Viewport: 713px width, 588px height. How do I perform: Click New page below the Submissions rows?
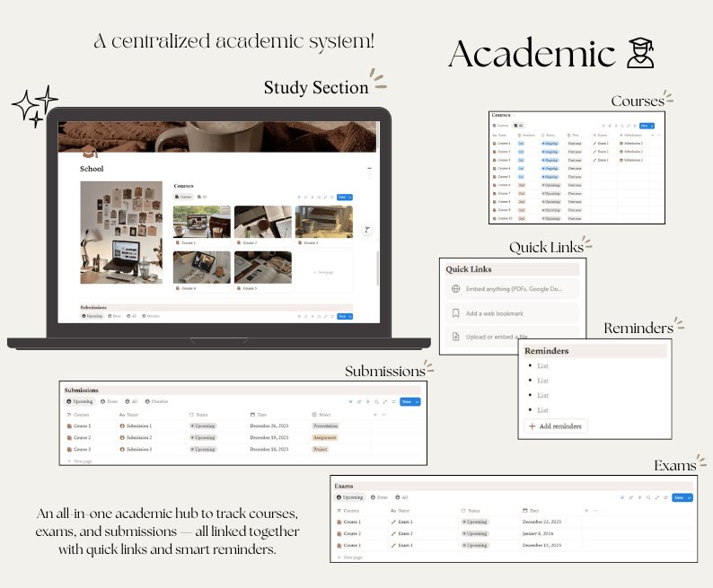(80, 461)
